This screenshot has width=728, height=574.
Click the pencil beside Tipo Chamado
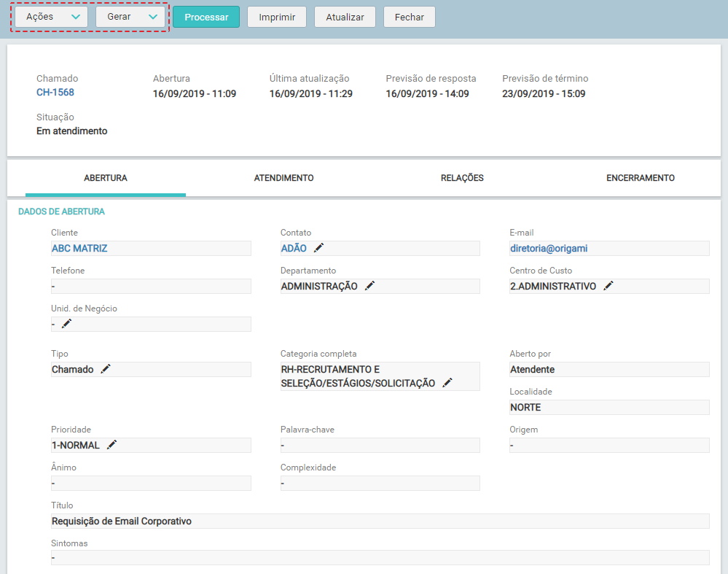[106, 370]
